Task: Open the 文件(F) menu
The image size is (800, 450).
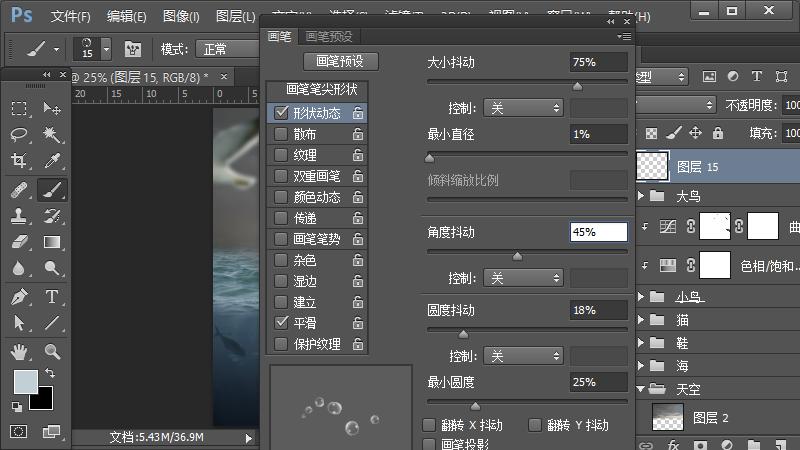Action: click(71, 16)
